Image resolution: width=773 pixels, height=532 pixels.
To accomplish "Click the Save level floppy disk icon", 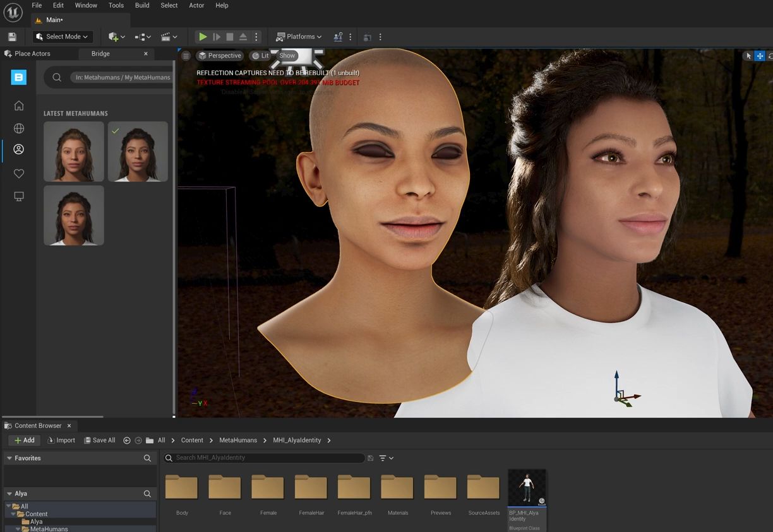I will [x=12, y=37].
